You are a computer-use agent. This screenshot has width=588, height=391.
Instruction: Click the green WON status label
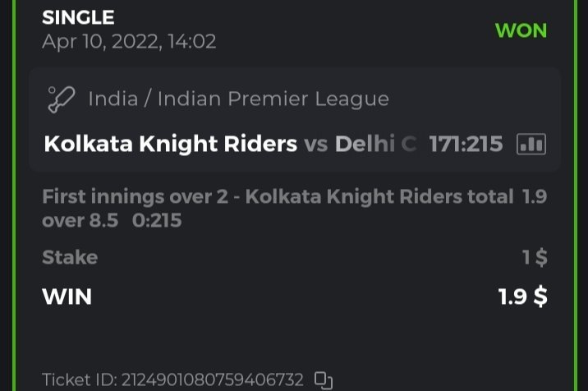coord(521,30)
